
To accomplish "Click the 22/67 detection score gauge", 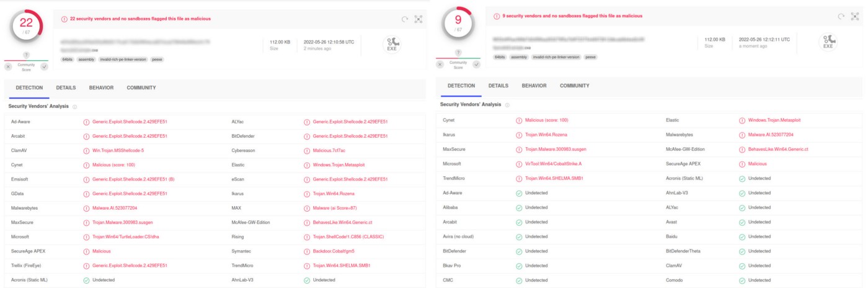I will click(x=26, y=26).
